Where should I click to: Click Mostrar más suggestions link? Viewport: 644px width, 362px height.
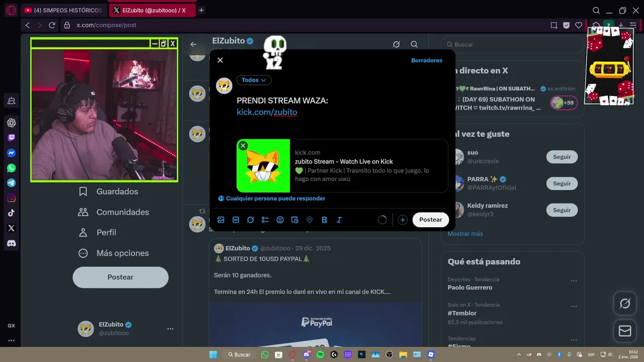tap(465, 234)
